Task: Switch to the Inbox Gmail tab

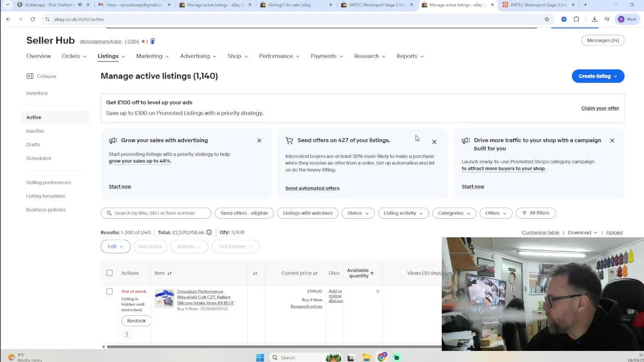Action: point(133,5)
